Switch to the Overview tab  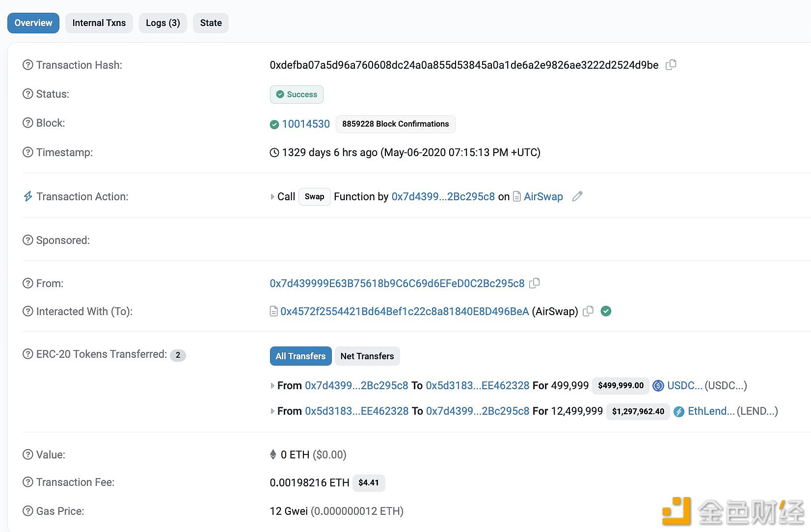pyautogui.click(x=33, y=23)
